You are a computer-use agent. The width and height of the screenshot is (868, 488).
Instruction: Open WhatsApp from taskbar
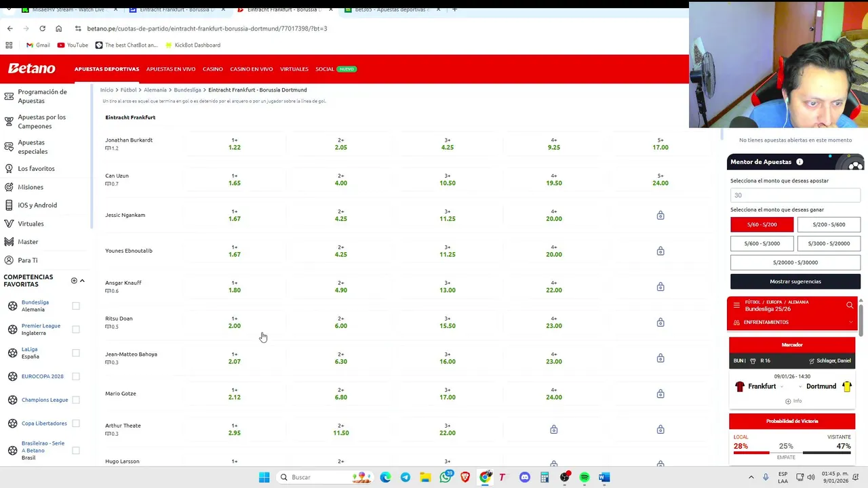[446, 477]
